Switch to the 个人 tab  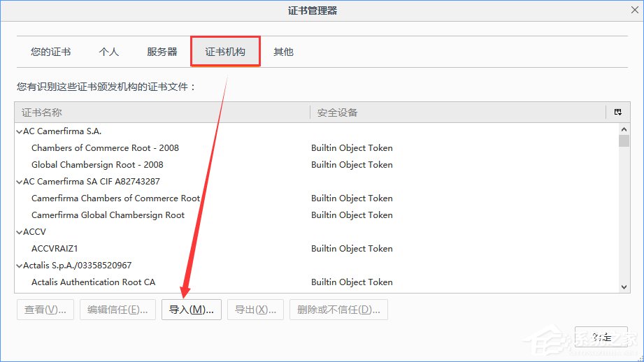(108, 52)
